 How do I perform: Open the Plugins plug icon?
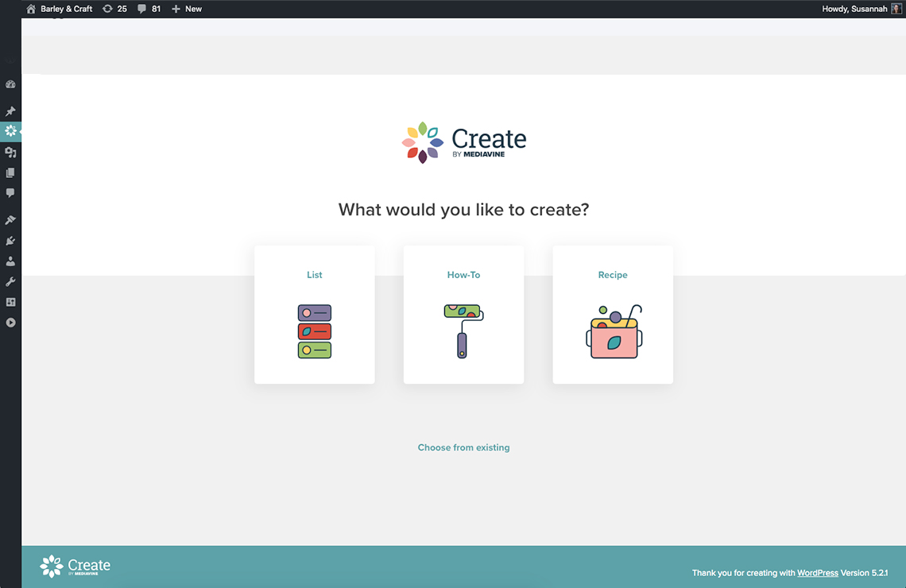point(10,241)
